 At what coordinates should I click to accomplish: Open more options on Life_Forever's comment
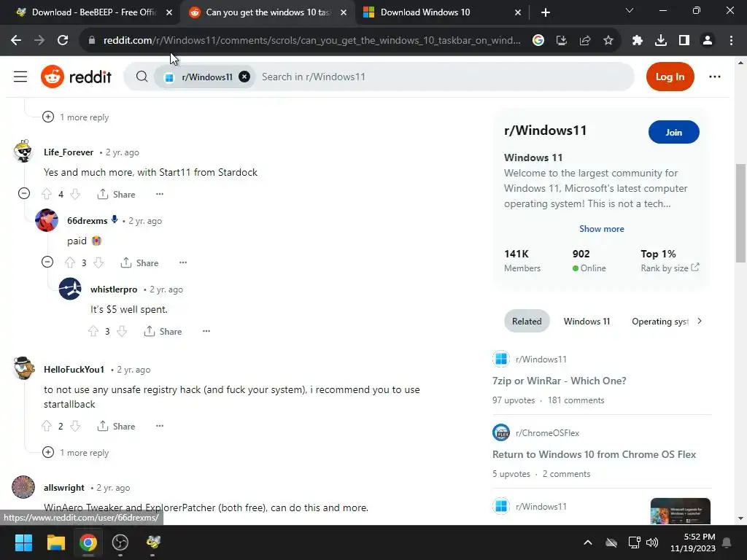point(160,194)
